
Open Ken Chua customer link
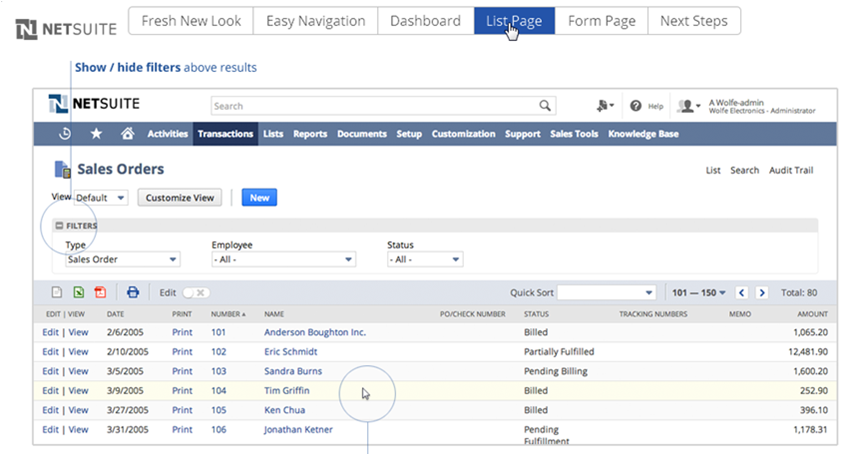pyautogui.click(x=284, y=410)
